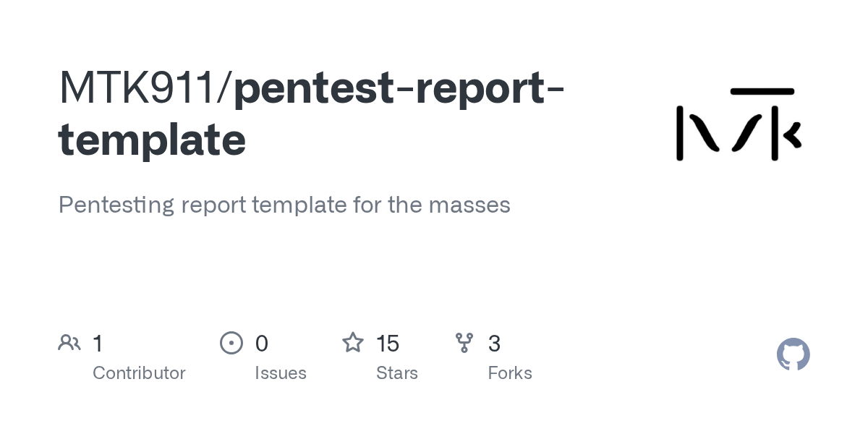This screenshot has height=434, width=868.
Task: Click the word "masses" in description
Action: [469, 205]
